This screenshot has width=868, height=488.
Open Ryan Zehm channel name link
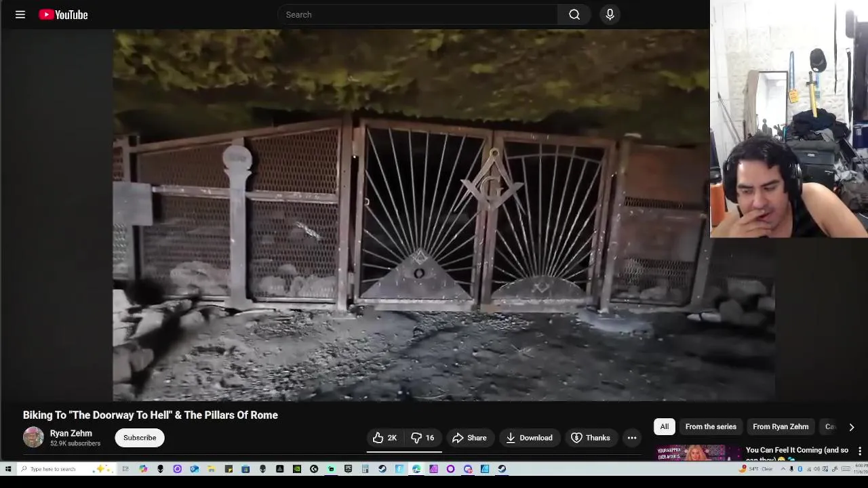click(71, 433)
